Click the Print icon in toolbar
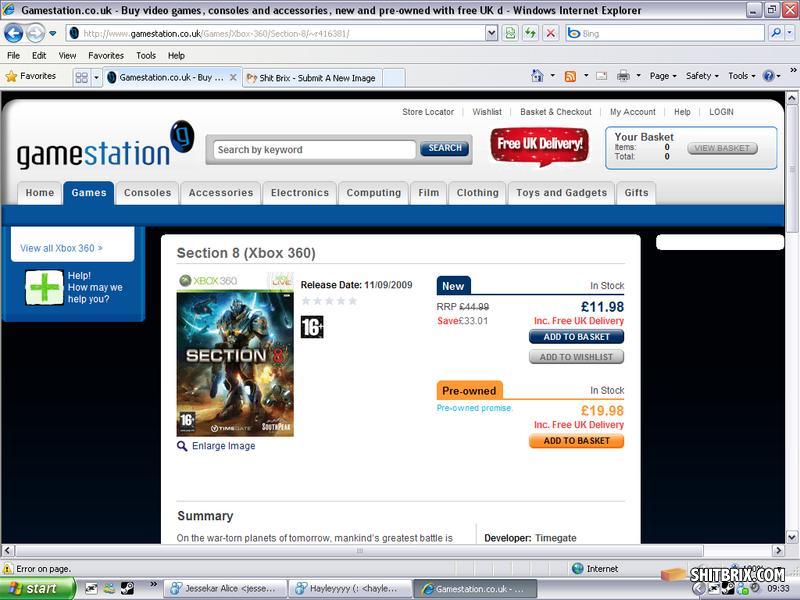 [x=623, y=77]
